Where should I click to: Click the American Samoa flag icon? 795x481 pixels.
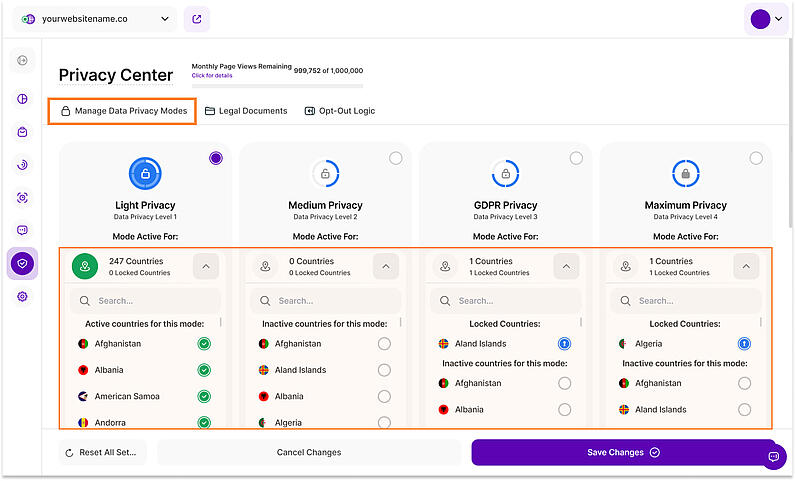(x=83, y=396)
